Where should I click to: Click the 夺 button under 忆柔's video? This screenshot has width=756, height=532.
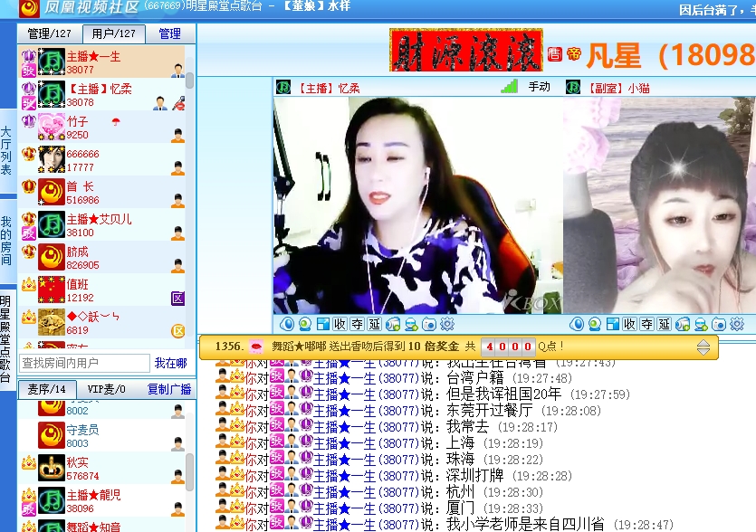(358, 324)
